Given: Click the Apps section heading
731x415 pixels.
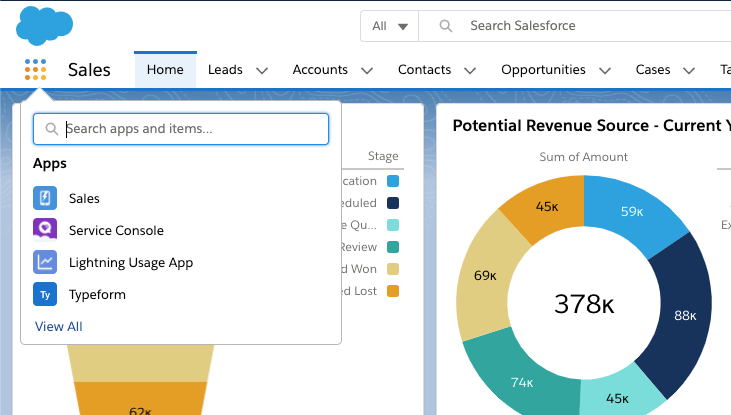Looking at the screenshot, I should [50, 164].
